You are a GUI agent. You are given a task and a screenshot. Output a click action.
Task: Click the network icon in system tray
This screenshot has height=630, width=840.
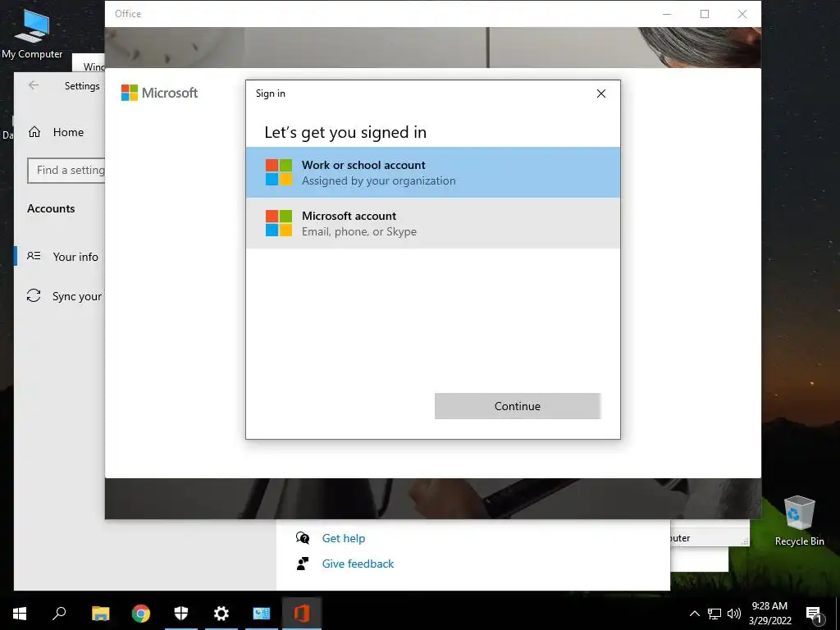714,614
